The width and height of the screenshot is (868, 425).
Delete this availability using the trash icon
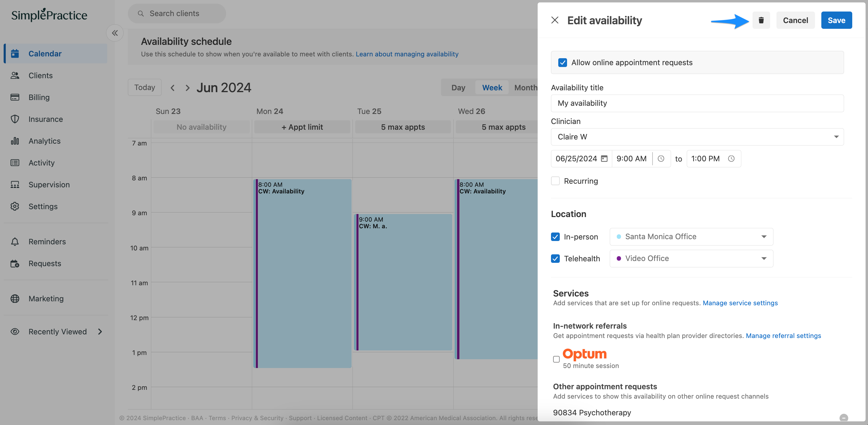click(761, 20)
